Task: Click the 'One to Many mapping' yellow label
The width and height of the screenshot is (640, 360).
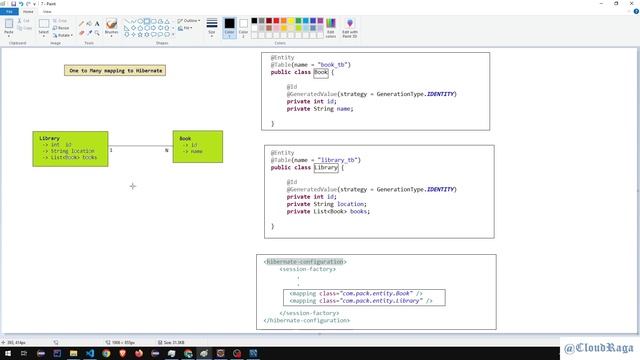Action: 115,70
